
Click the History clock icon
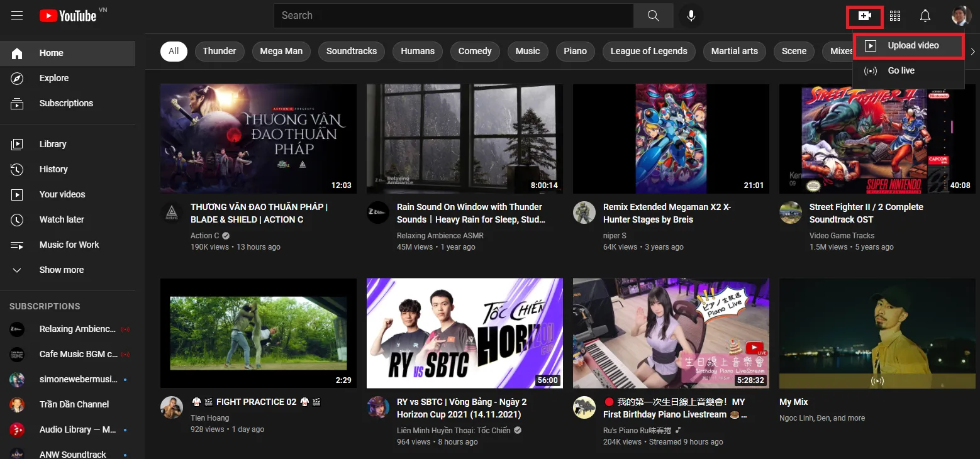(x=17, y=169)
